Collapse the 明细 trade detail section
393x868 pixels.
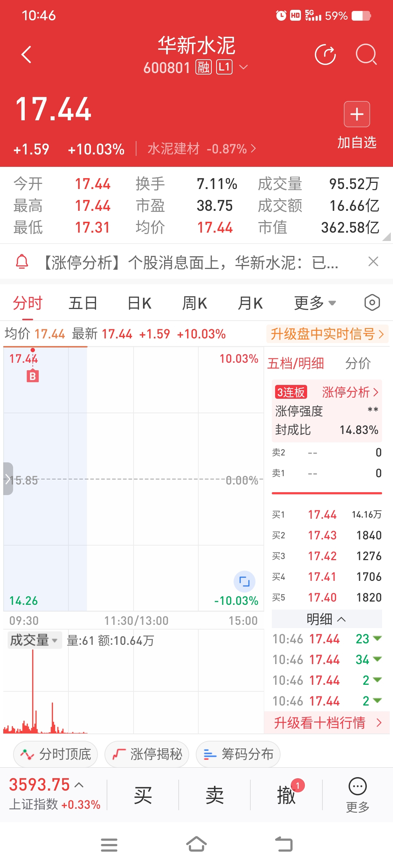click(x=327, y=619)
